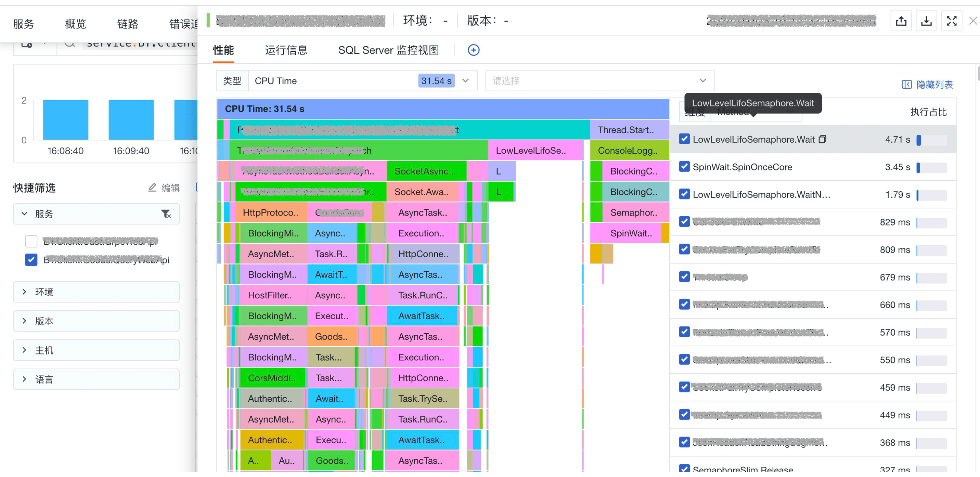This screenshot has height=477, width=980.
Task: Click the ConsoleLogg.. flame graph block
Action: click(629, 150)
